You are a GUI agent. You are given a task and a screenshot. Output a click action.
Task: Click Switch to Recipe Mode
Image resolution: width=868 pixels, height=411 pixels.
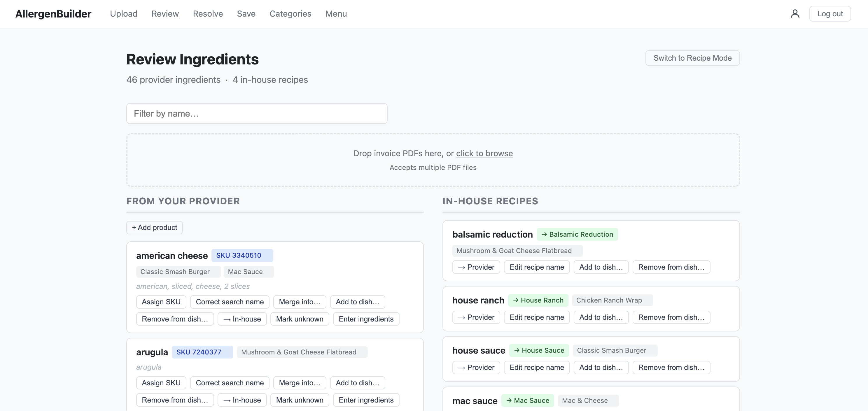(x=692, y=58)
